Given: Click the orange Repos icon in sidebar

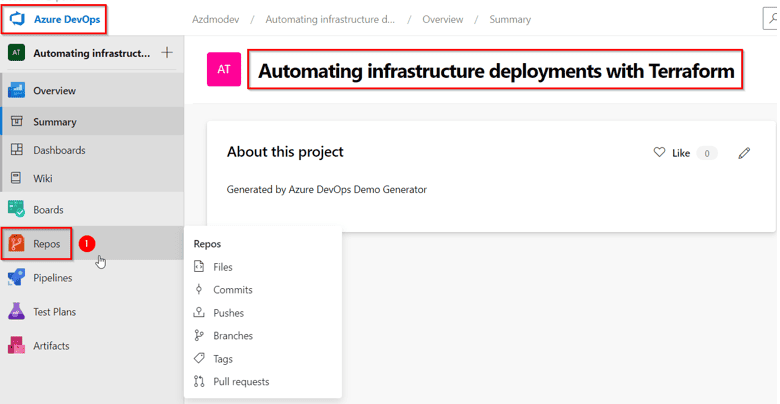Looking at the screenshot, I should (x=16, y=244).
